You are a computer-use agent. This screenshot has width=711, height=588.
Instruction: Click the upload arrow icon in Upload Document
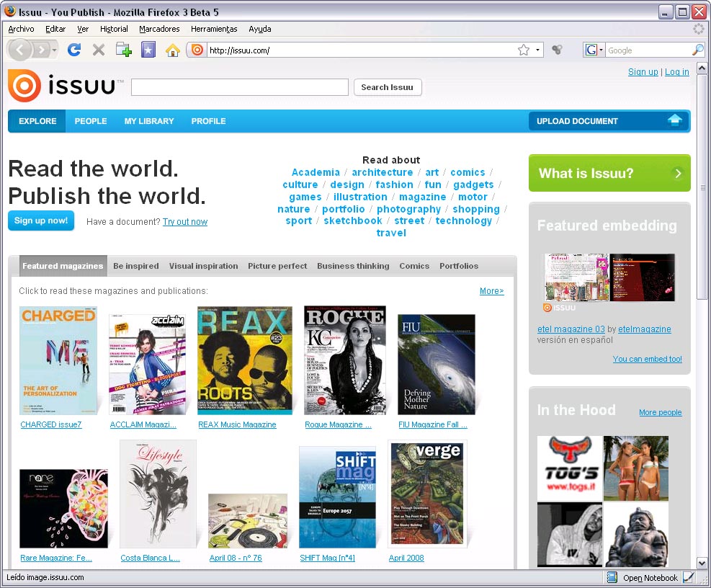(675, 120)
